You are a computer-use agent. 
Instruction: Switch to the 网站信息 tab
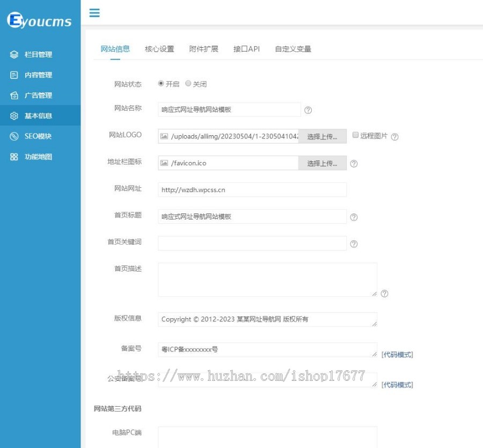115,49
